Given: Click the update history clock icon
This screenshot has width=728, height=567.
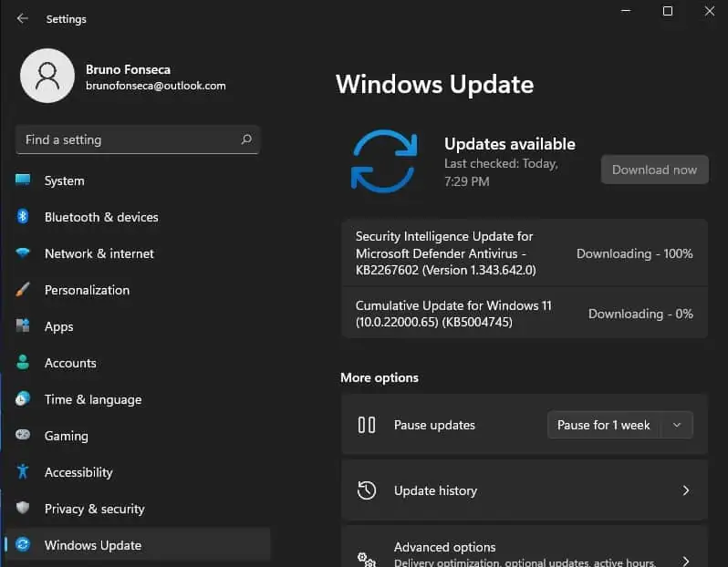Looking at the screenshot, I should [x=367, y=490].
